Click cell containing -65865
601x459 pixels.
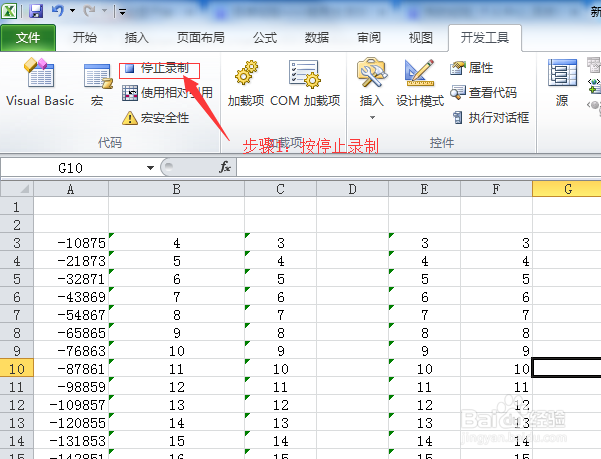pos(71,333)
